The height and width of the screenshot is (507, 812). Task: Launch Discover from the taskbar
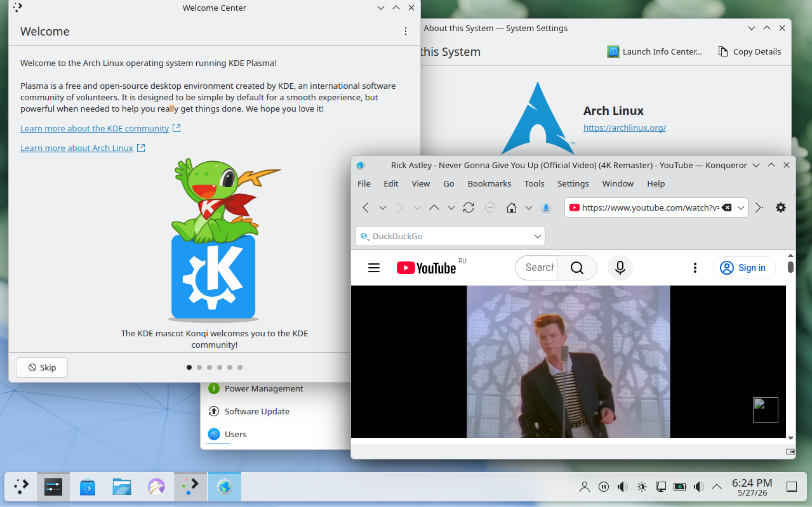pos(88,487)
